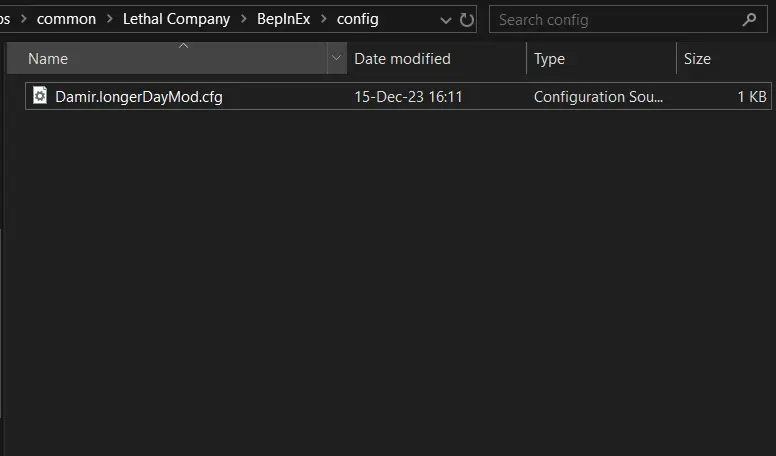The image size is (776, 456).
Task: Sort files by Name column header
Action: tap(167, 58)
